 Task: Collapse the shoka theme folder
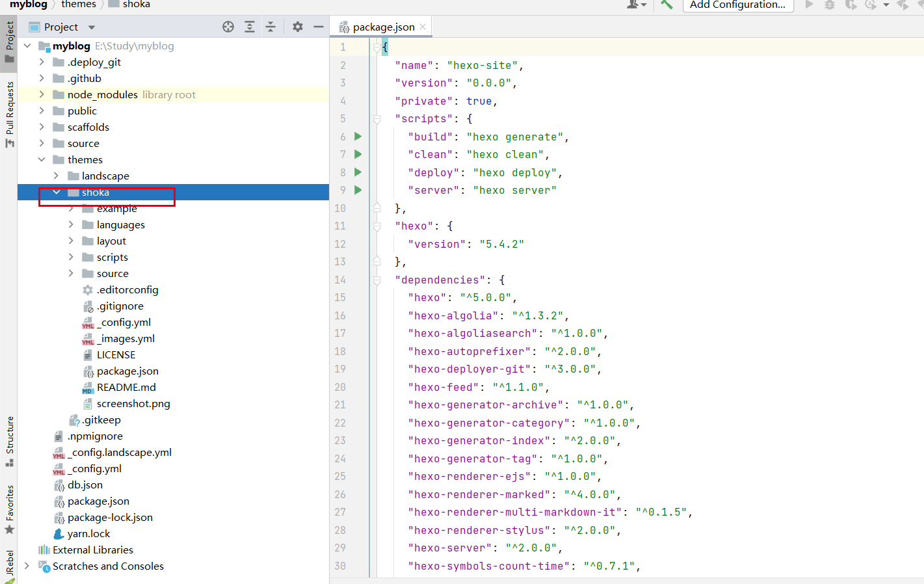click(56, 192)
